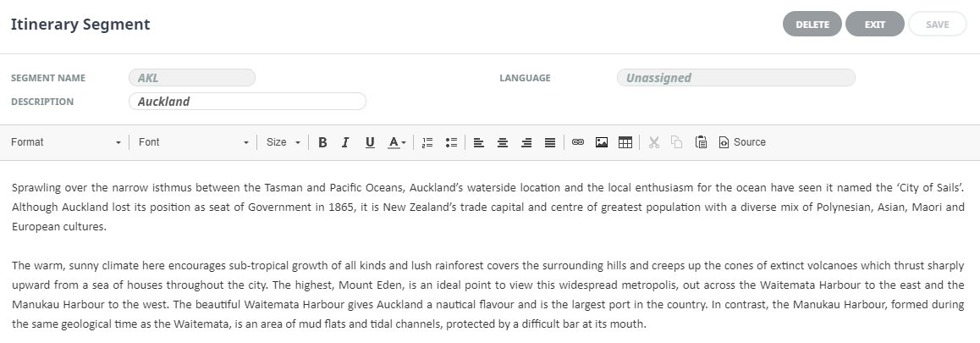Apply underline formatting

(x=370, y=143)
